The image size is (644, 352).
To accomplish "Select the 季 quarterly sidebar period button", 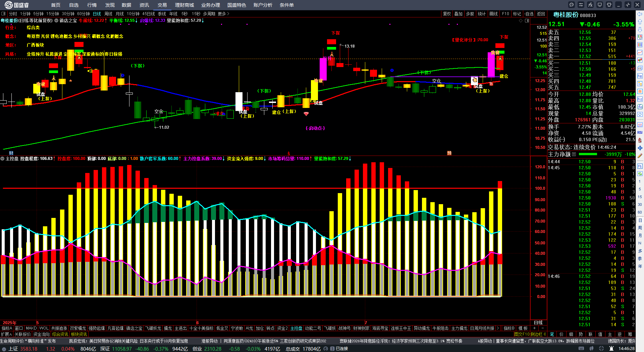I will click(640, 259).
